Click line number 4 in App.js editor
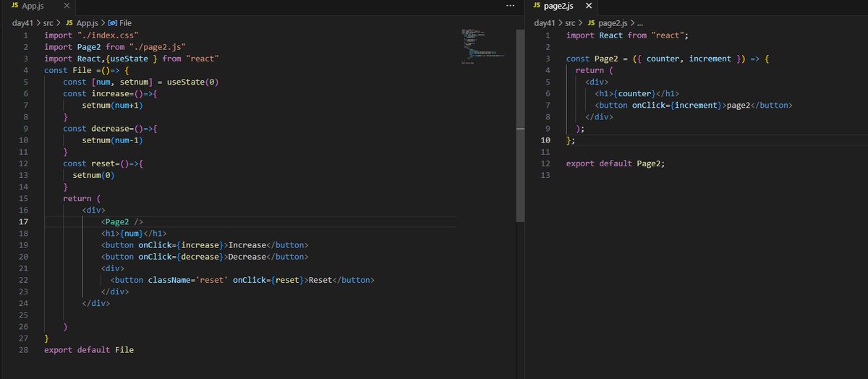868x379 pixels. 25,70
